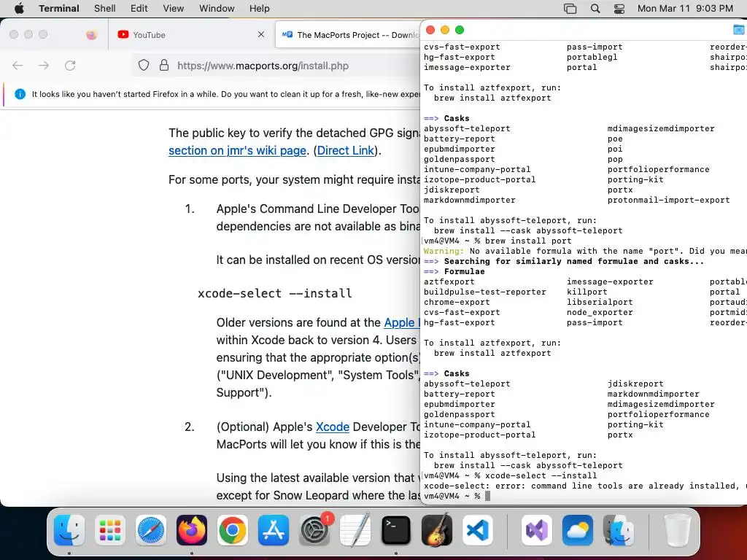
Task: Click the current Terminal prompt line
Action: [457, 496]
